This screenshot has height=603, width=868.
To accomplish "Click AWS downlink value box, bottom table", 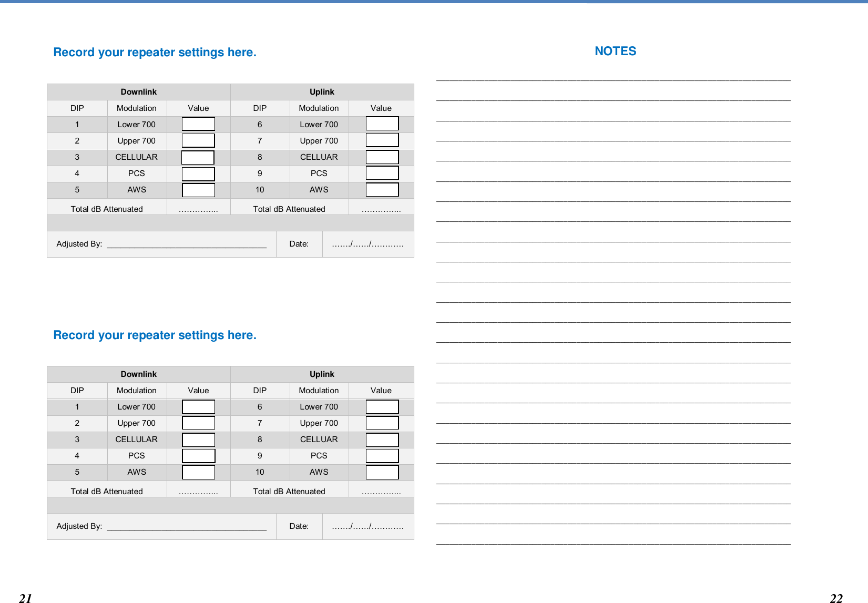I will pos(198,472).
